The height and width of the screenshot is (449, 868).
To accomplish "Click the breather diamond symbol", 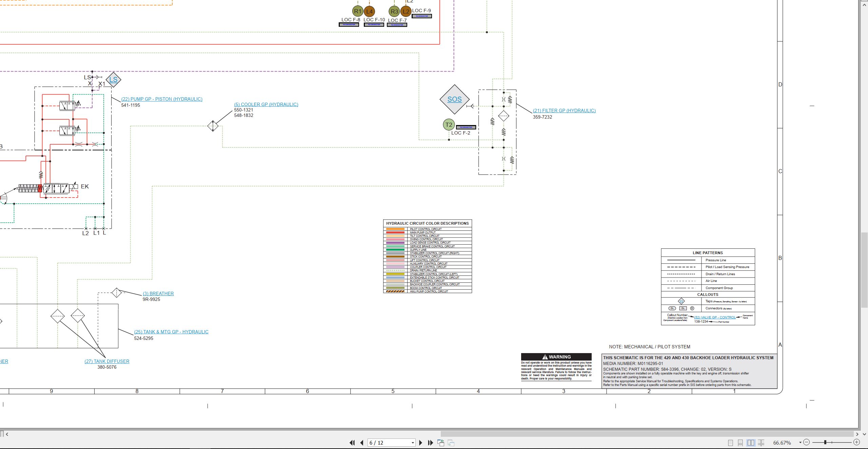I will (x=116, y=292).
